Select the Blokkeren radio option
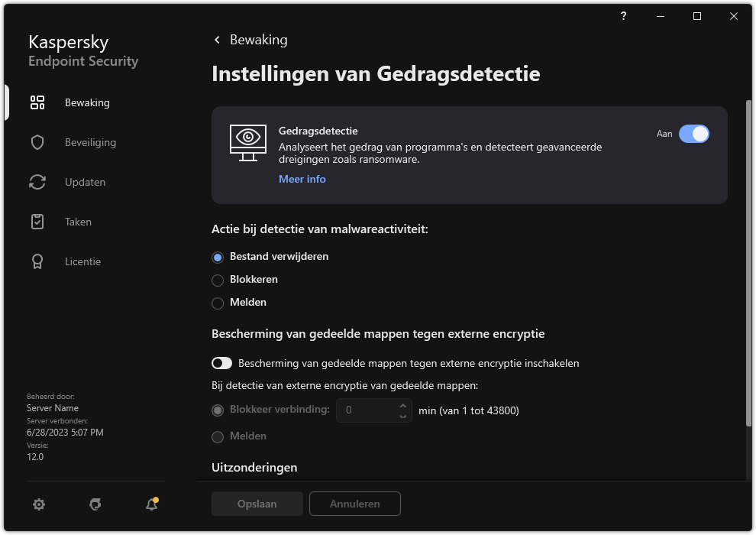Screen dimensions: 756x535 pyautogui.click(x=218, y=280)
